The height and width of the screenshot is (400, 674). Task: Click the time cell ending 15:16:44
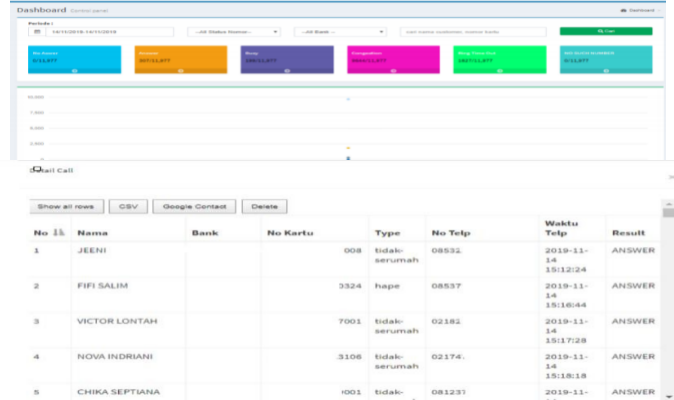566,295
